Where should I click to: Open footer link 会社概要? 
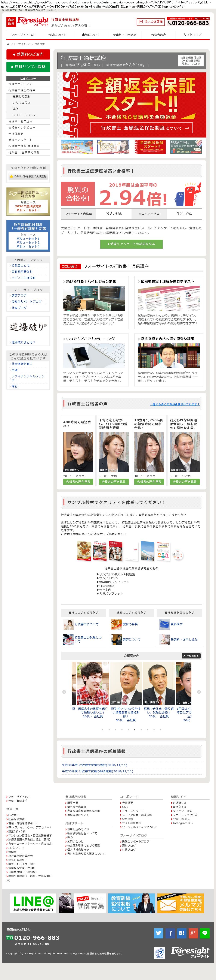click(x=127, y=803)
